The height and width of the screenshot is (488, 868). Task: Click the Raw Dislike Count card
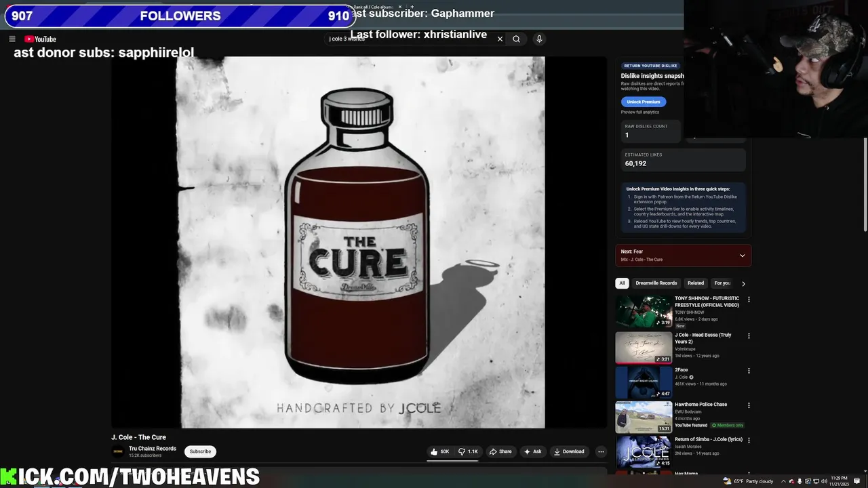click(650, 131)
